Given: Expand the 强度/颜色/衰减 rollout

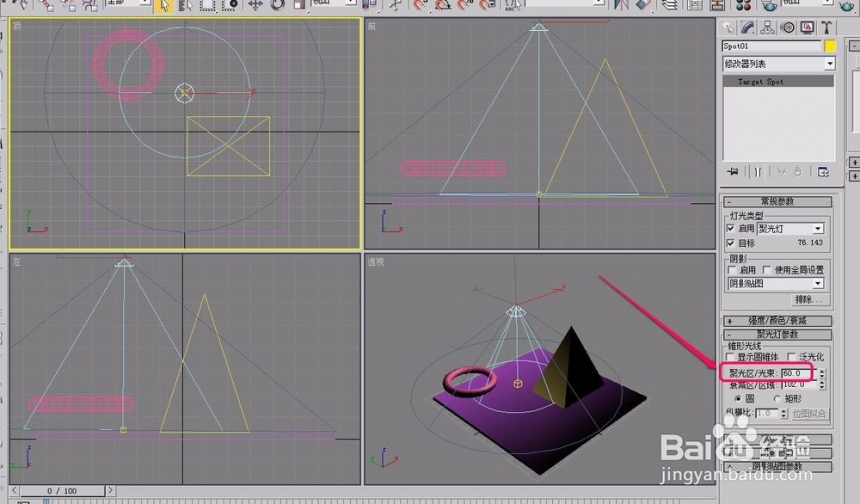Looking at the screenshot, I should [778, 321].
